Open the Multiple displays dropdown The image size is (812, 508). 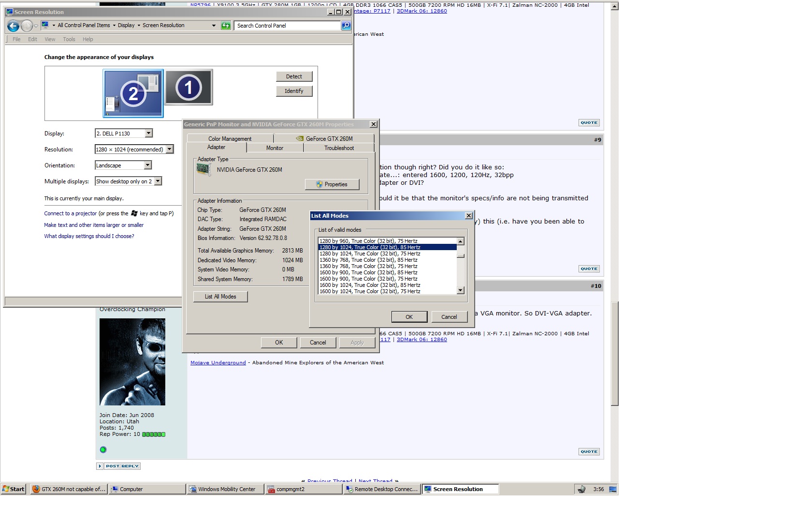(x=128, y=181)
